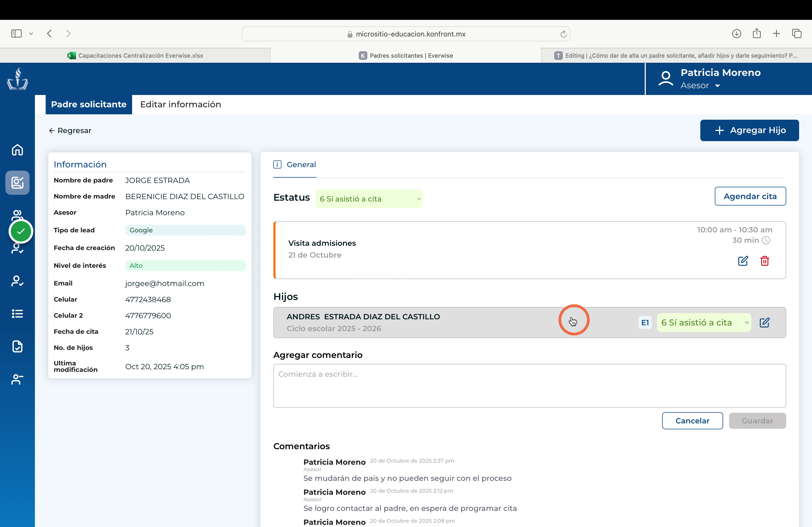This screenshot has width=812, height=527.
Task: Click the green checkmark circle badge
Action: [x=21, y=231]
